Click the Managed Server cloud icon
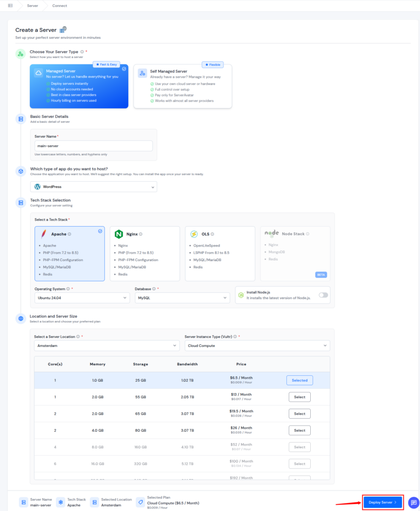The width and height of the screenshot is (420, 511). 39,72
